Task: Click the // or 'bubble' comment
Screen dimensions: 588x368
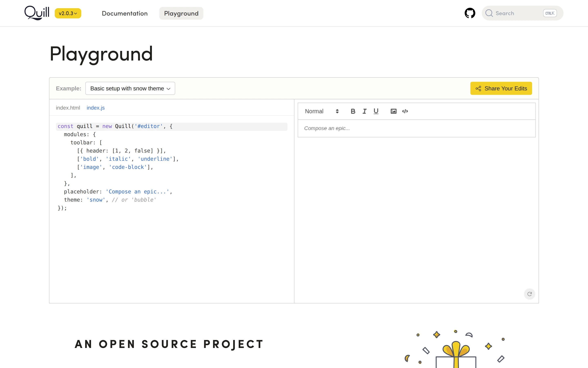Action: (x=134, y=200)
